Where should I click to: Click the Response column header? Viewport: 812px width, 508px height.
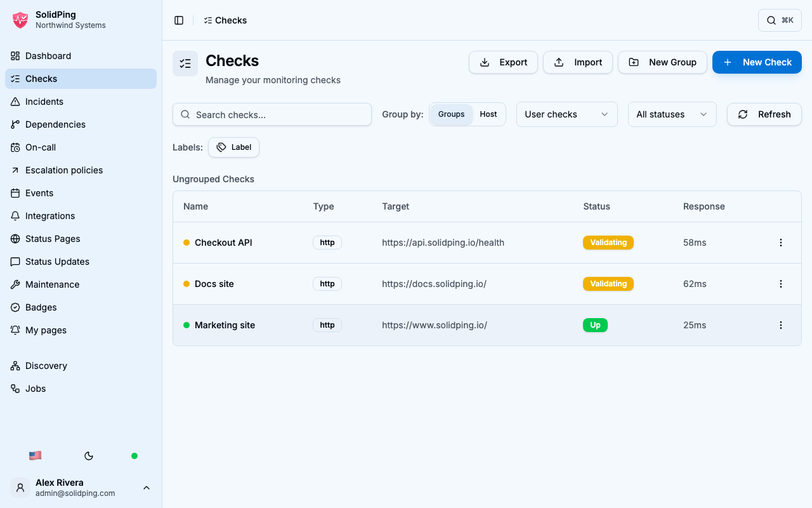click(704, 206)
